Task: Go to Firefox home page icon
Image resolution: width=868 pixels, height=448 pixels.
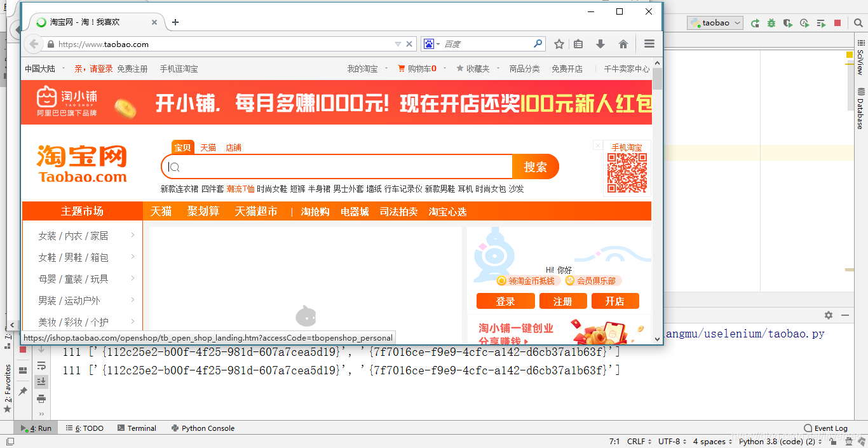Action: coord(623,44)
